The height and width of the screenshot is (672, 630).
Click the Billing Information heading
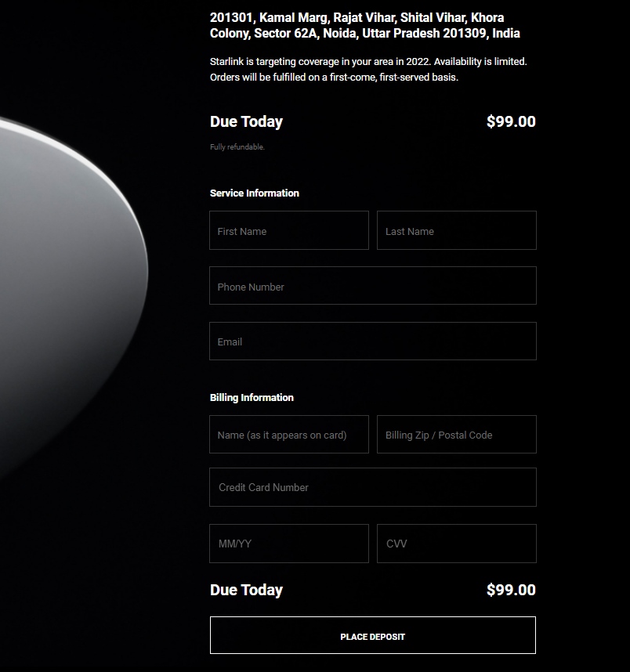click(252, 398)
